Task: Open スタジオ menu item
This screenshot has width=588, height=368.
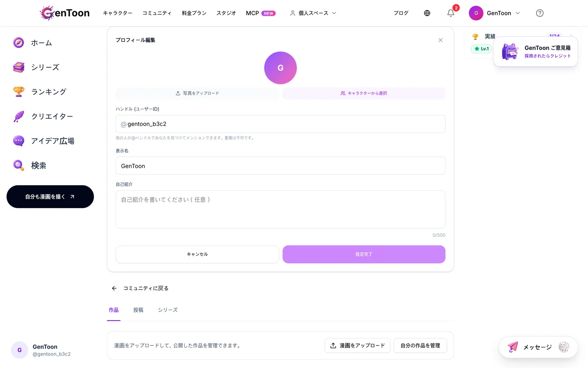Action: pyautogui.click(x=226, y=13)
